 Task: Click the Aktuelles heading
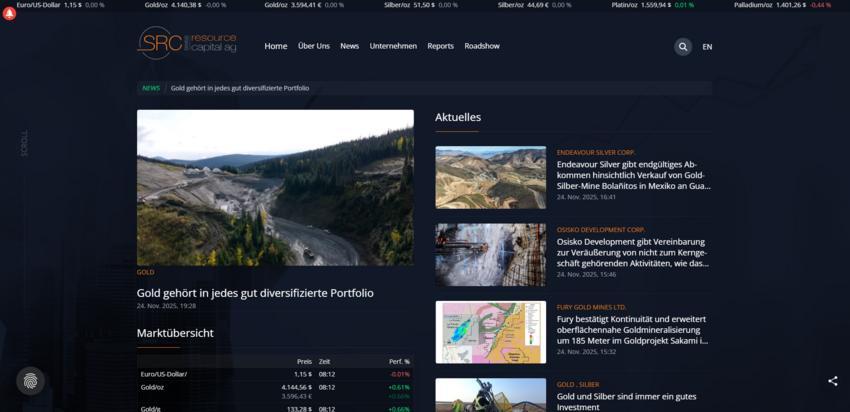tap(458, 117)
